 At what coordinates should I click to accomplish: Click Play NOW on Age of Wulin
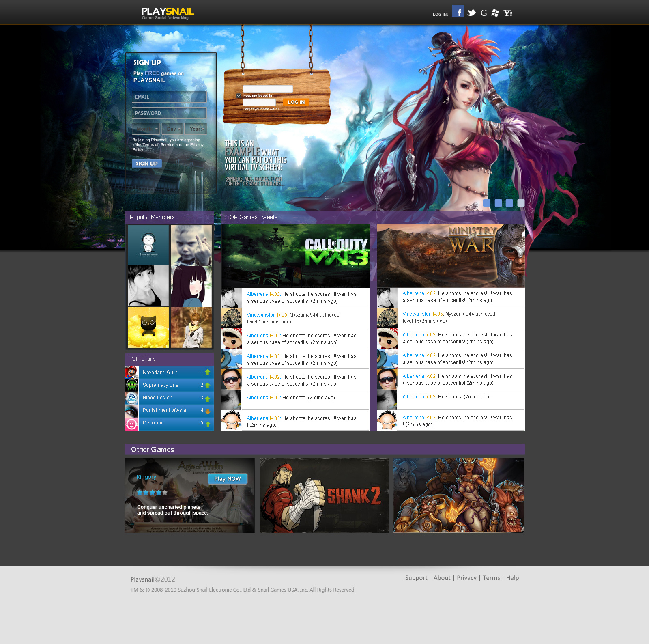coord(228,479)
